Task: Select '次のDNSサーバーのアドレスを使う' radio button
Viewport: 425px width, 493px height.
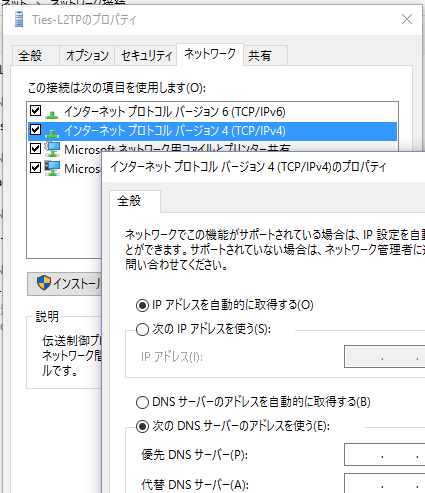Action: tap(142, 426)
